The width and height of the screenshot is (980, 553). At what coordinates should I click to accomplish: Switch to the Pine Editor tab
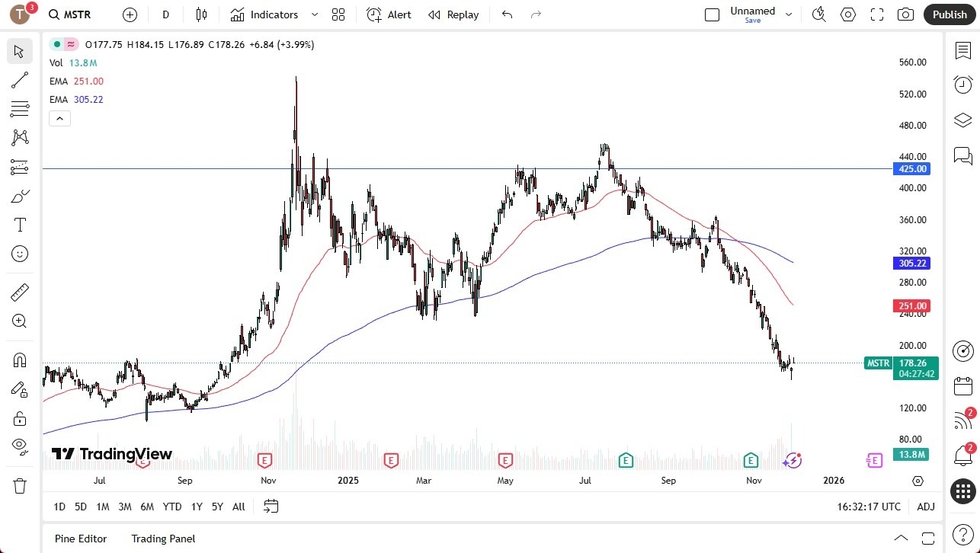point(80,539)
